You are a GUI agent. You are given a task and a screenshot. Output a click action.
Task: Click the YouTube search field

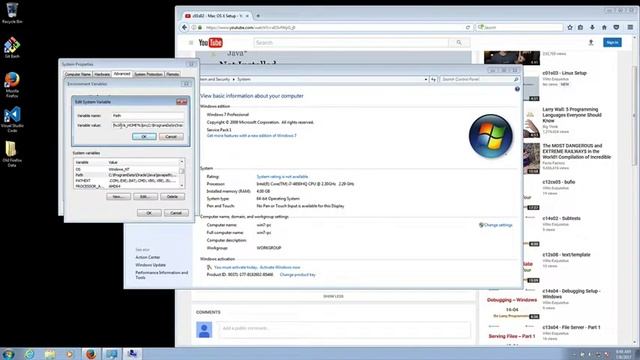(x=351, y=42)
